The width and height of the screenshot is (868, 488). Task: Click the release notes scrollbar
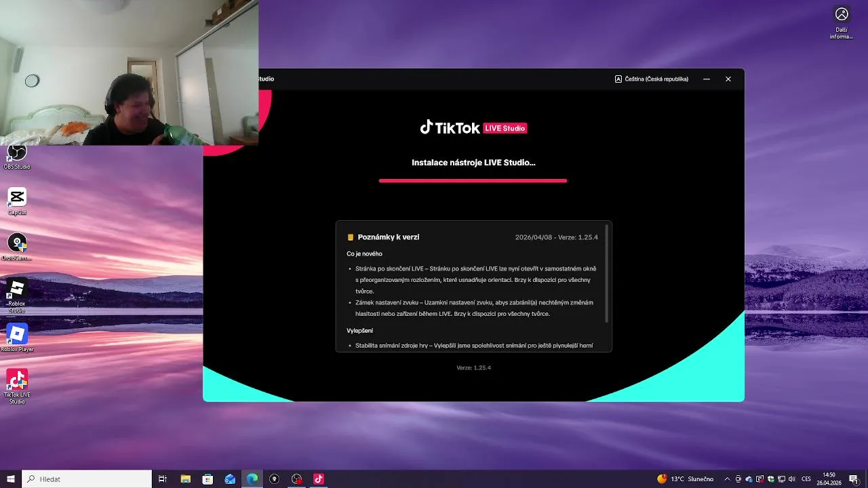(x=606, y=272)
